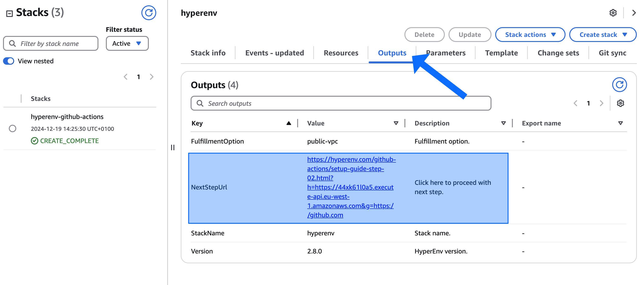Go to next Outputs page
Image resolution: width=644 pixels, height=285 pixels.
coord(601,103)
